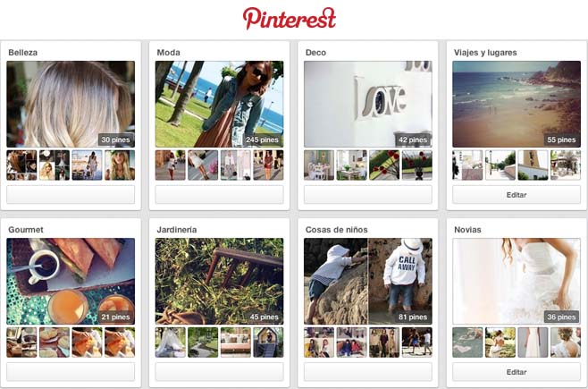The image size is (588, 389).
Task: Click the Pinterest logo
Action: [x=290, y=18]
